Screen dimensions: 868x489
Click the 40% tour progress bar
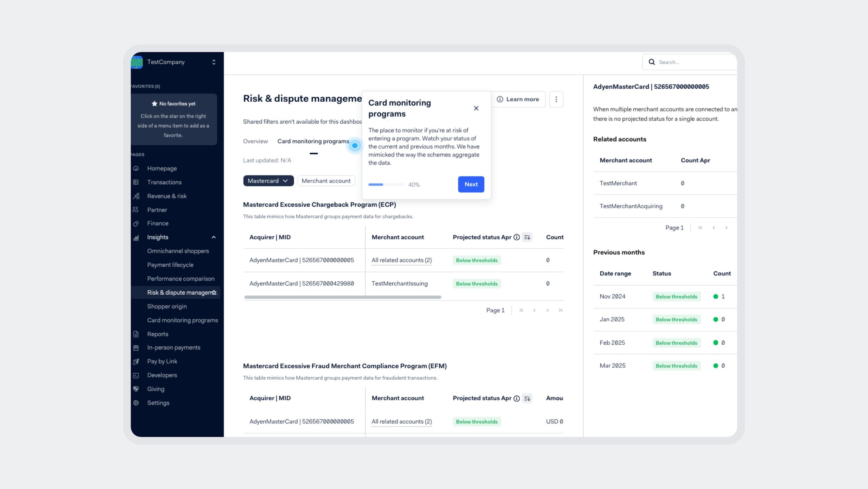[x=386, y=185]
